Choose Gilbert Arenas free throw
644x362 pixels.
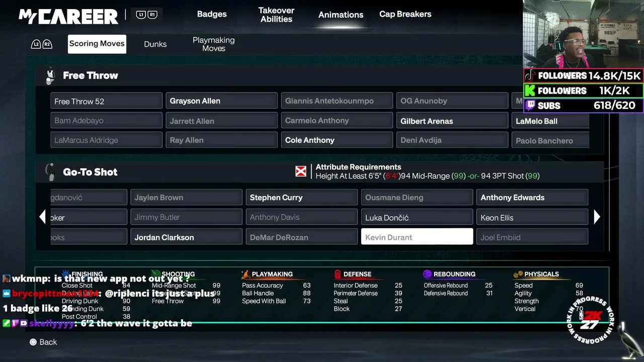point(452,120)
